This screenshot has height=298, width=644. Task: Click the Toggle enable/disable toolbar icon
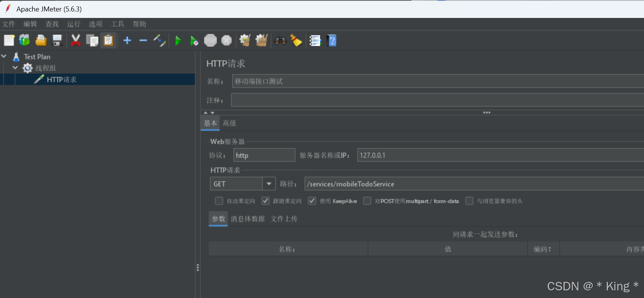click(x=160, y=40)
